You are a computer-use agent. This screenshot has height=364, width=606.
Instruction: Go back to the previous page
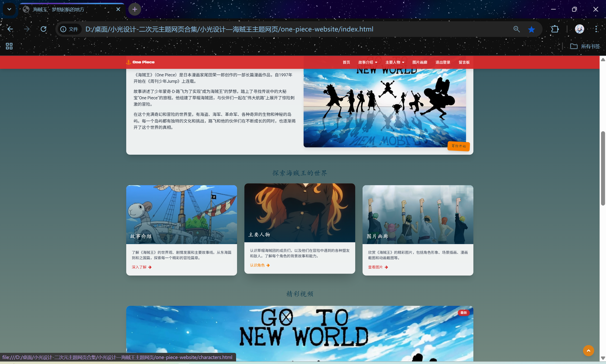(x=10, y=29)
